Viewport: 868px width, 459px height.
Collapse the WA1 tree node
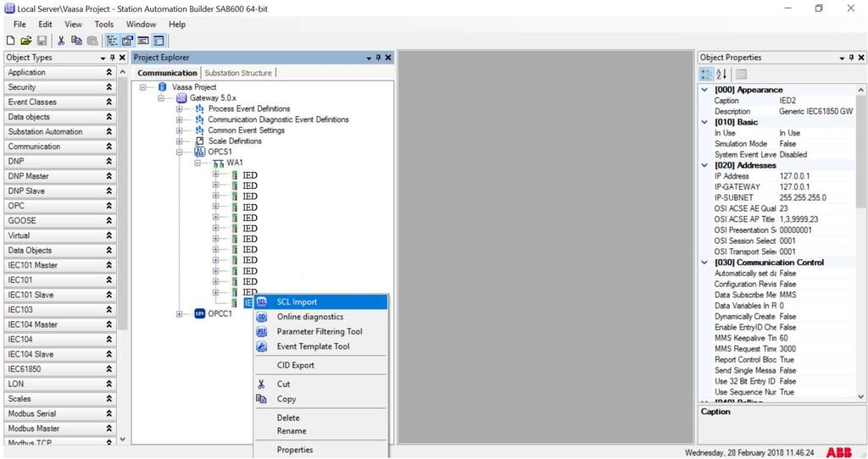[x=198, y=163]
